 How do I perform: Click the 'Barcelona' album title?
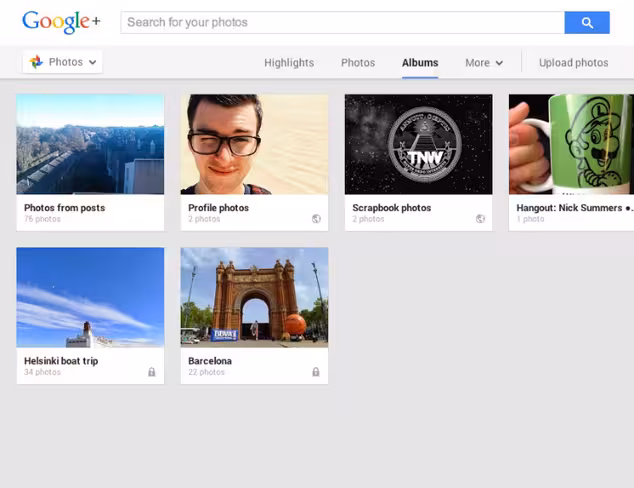210,361
